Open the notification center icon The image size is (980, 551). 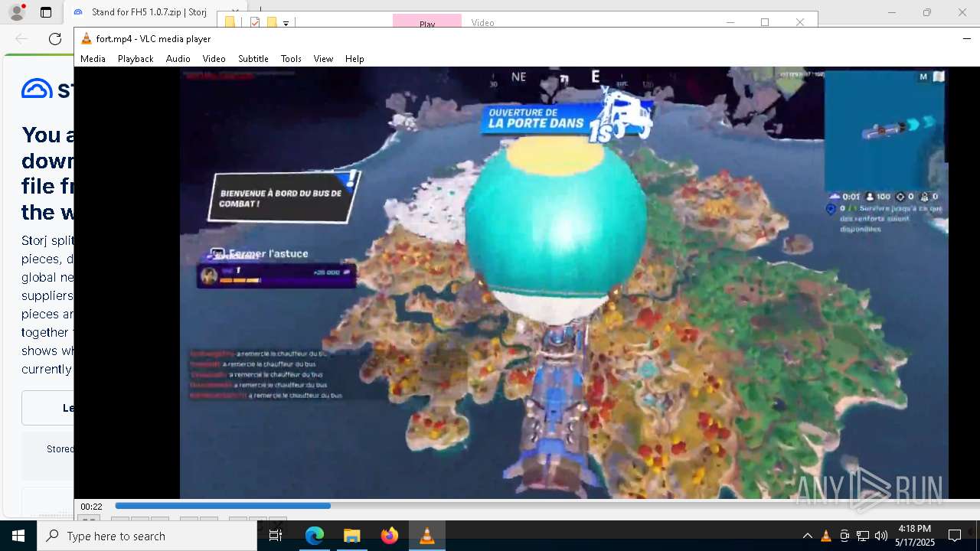(x=955, y=536)
